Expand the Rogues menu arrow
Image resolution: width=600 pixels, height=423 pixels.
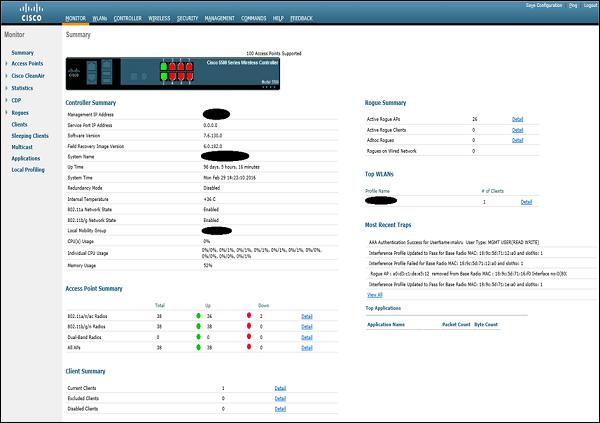7,113
